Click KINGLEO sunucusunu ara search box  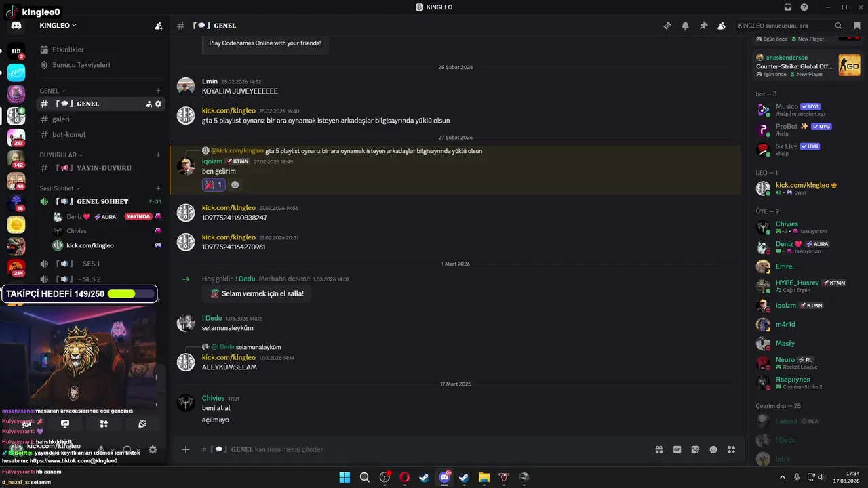[790, 26]
